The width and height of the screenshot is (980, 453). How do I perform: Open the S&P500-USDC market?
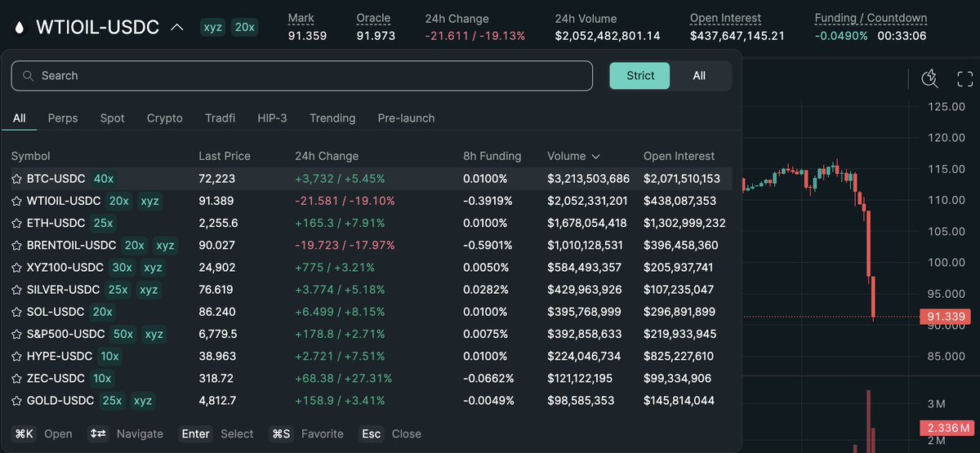click(65, 334)
